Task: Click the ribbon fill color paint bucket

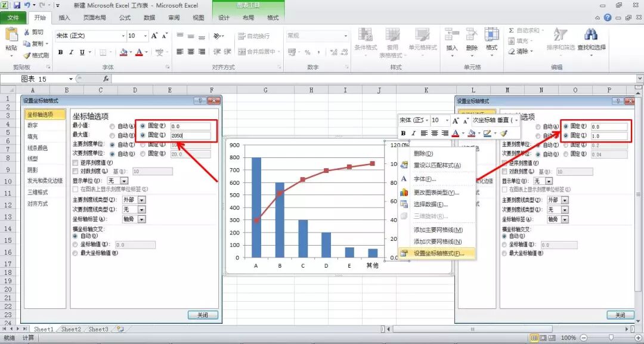Action: (123, 52)
